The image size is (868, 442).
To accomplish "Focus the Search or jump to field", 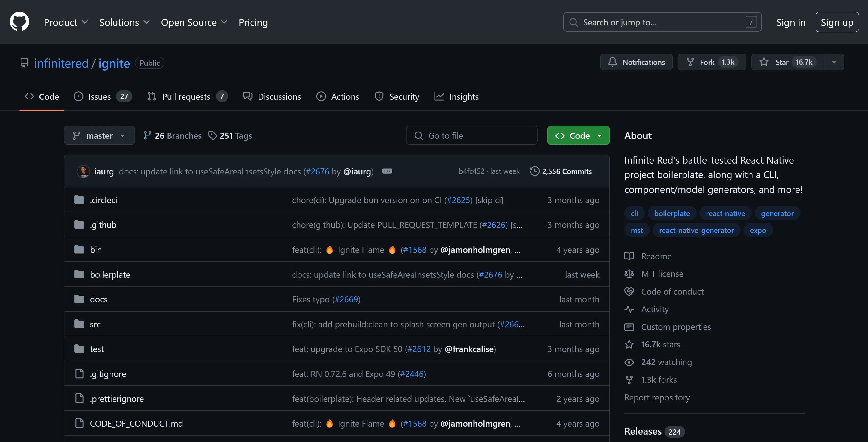I will (x=662, y=22).
